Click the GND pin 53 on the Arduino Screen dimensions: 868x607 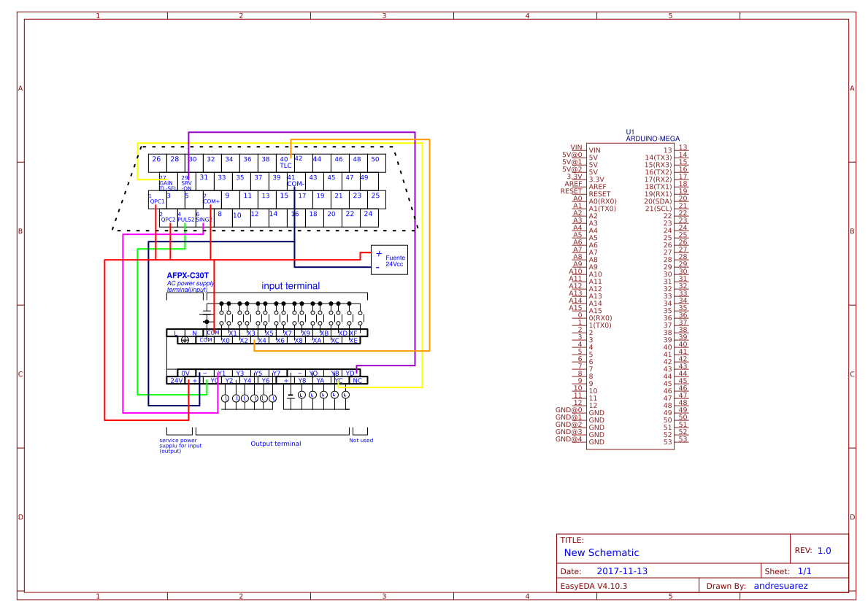click(596, 441)
